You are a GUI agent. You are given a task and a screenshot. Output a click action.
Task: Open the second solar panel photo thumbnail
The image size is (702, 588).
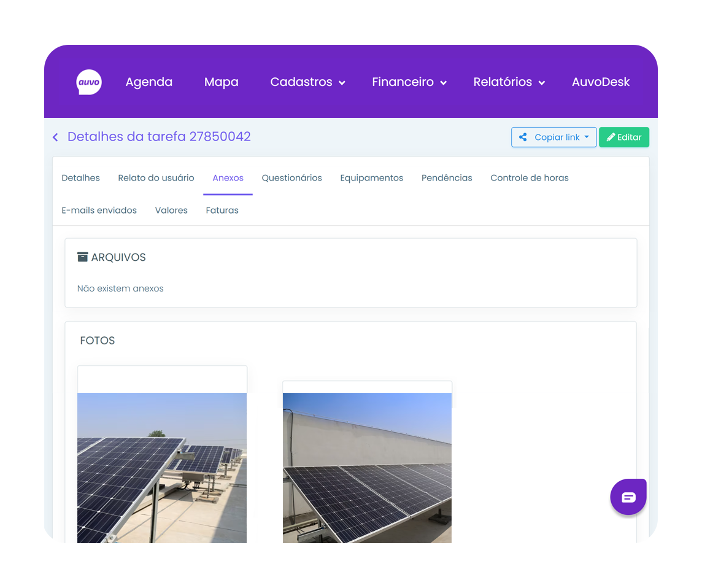[367, 470]
